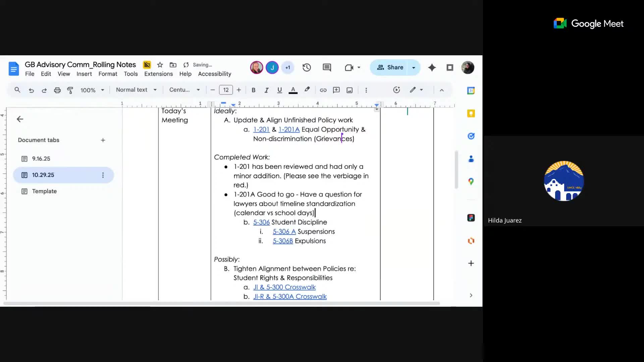The width and height of the screenshot is (644, 362).
Task: Open the 5-306B Expulsions link
Action: click(283, 241)
